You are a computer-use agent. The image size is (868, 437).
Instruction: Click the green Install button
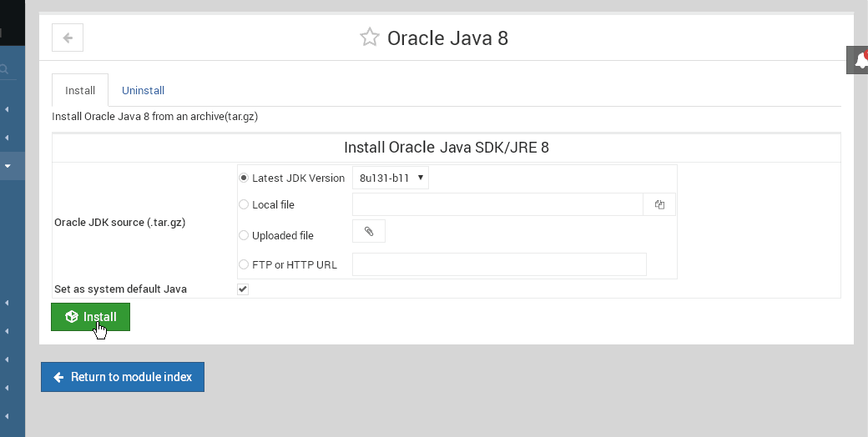[90, 317]
